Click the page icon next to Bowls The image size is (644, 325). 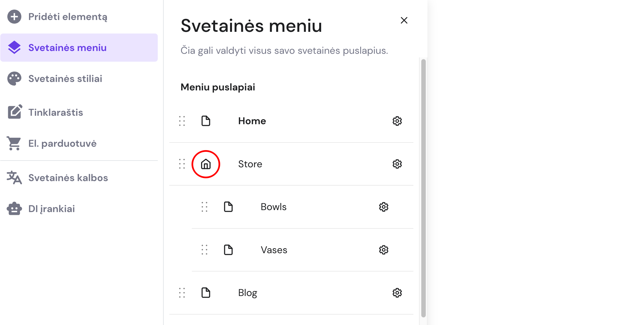pos(228,207)
